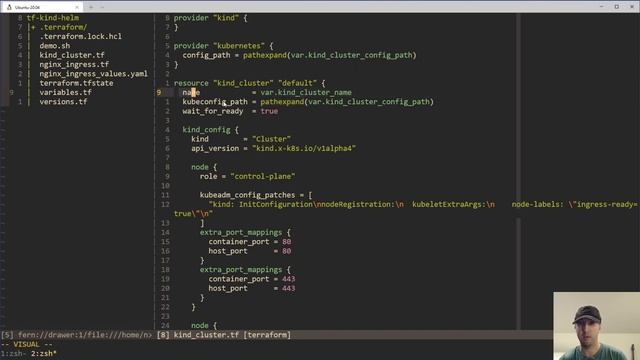Click var.kind_cluster_name value
Viewport: 640px width, 360px height.
tap(306, 92)
